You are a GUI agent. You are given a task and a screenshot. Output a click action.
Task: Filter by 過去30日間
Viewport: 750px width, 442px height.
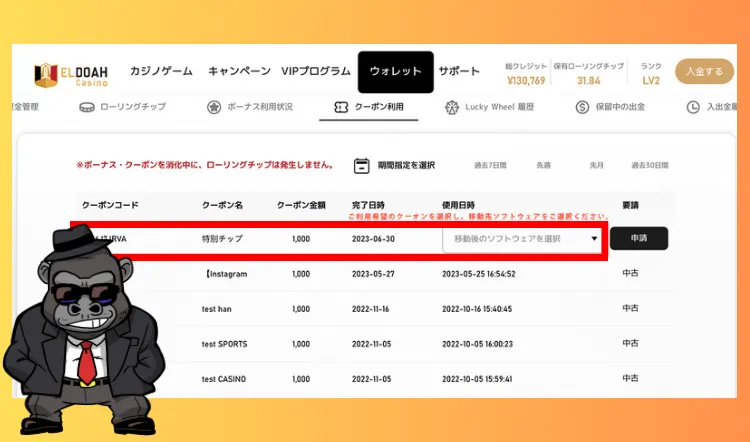[x=650, y=166]
